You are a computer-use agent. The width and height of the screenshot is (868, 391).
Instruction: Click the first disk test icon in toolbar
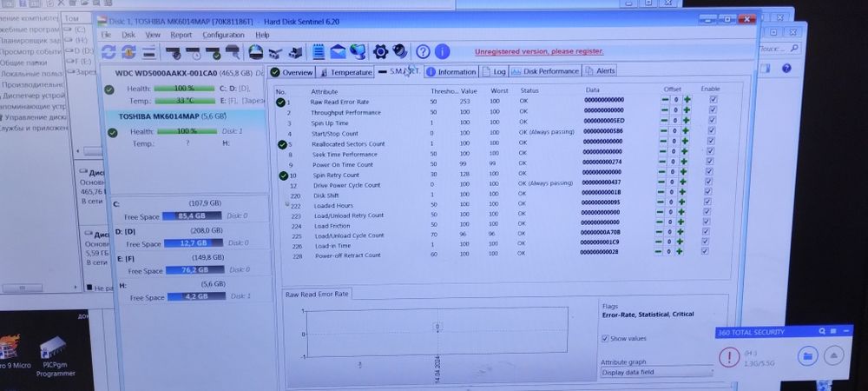(x=174, y=53)
